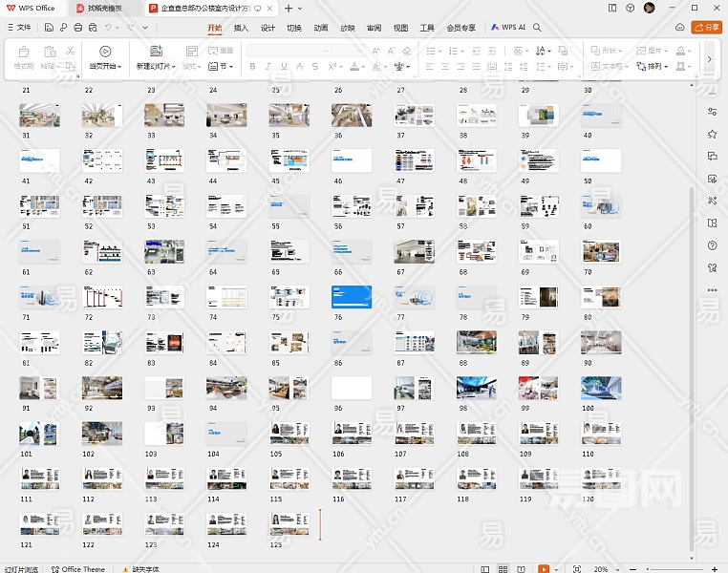
Task: Switch to the 插入 ribbon tab
Action: pos(241,28)
